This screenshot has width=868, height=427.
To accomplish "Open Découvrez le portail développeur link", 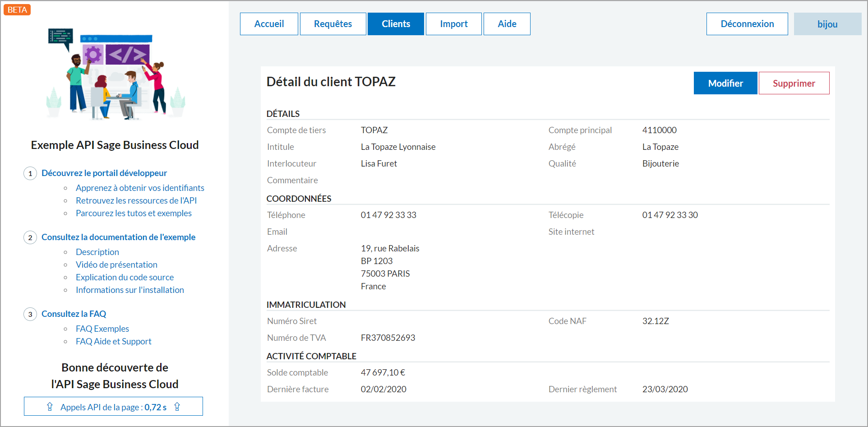I will 104,173.
